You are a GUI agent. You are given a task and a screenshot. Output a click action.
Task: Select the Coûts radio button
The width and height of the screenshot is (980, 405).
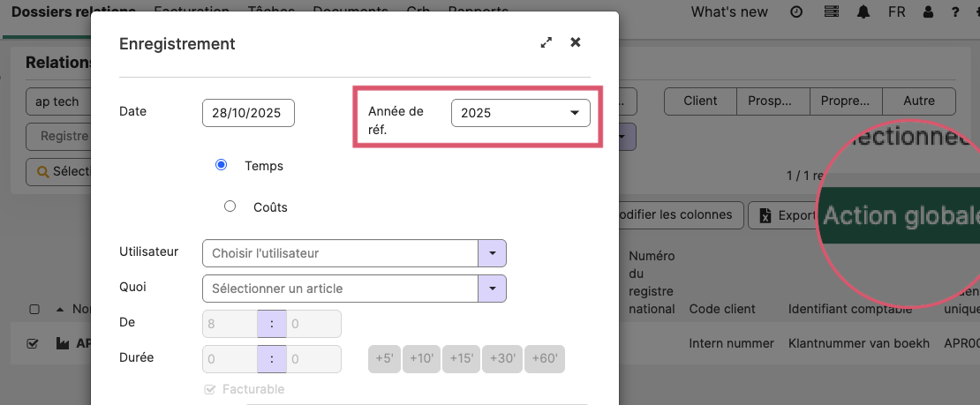(x=230, y=206)
